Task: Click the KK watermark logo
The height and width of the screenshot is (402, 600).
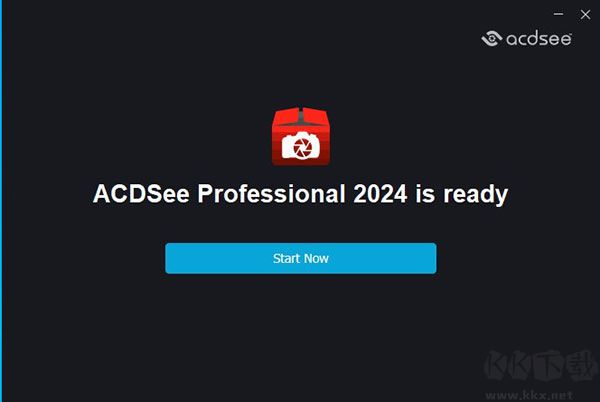Action: [x=540, y=366]
